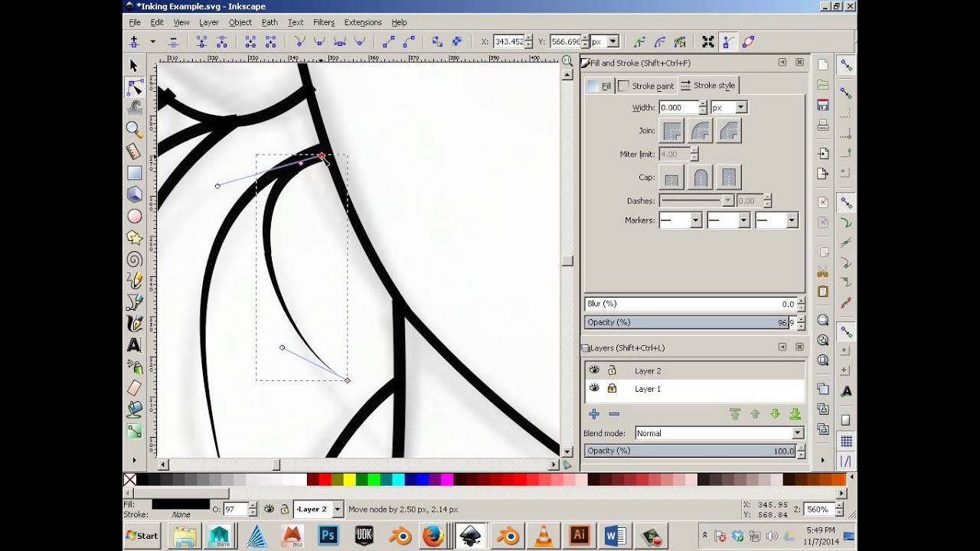Click the Windows Start button
The width and height of the screenshot is (980, 551).
(142, 536)
